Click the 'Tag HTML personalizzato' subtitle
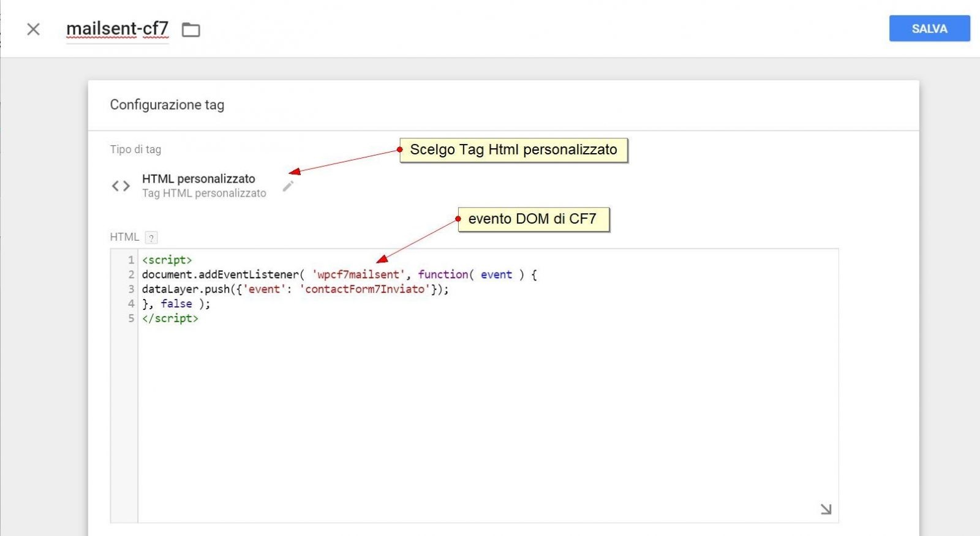This screenshot has width=980, height=536. click(204, 194)
